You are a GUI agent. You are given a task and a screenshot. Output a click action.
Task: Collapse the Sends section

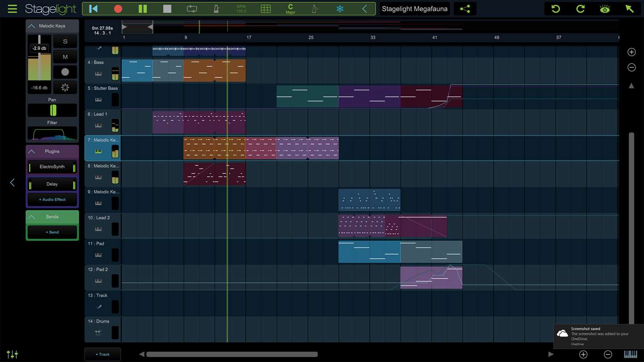(31, 217)
